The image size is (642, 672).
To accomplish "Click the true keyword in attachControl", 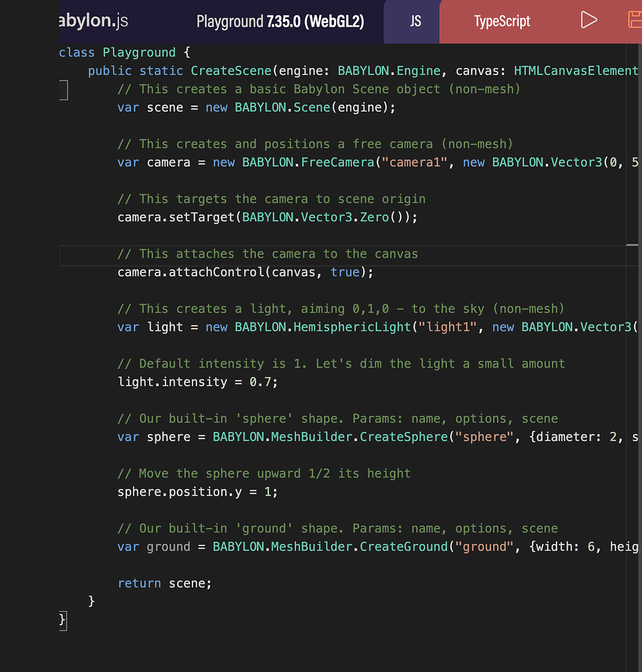I will [x=346, y=272].
